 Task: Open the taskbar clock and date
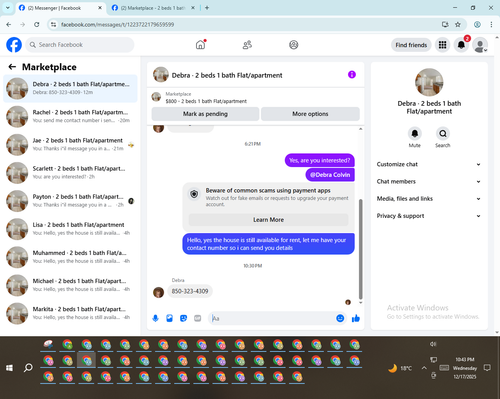click(x=465, y=368)
